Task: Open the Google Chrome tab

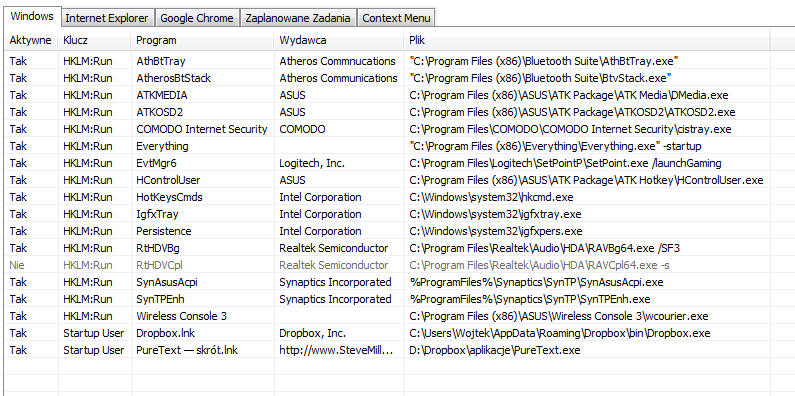Action: 197,18
